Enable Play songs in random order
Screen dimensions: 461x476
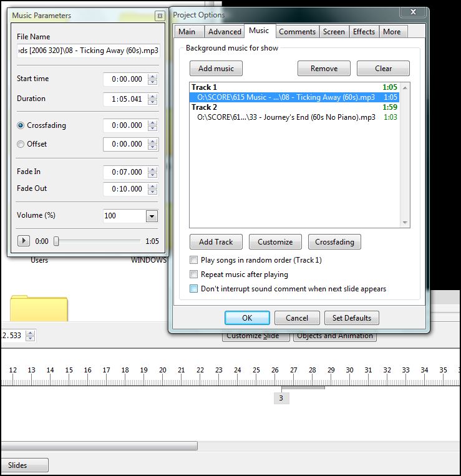pyautogui.click(x=194, y=260)
